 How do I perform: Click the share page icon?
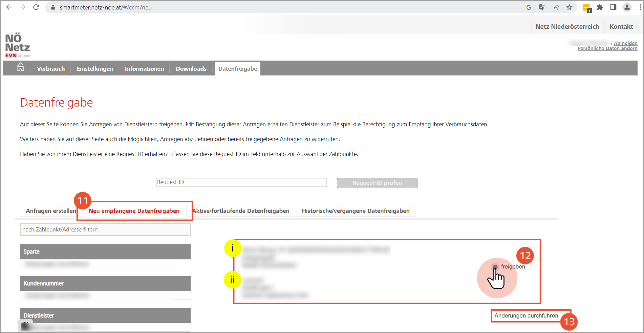(556, 7)
